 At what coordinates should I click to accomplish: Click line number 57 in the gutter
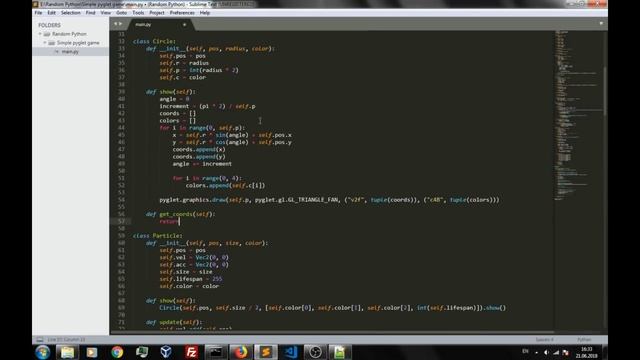(x=121, y=221)
